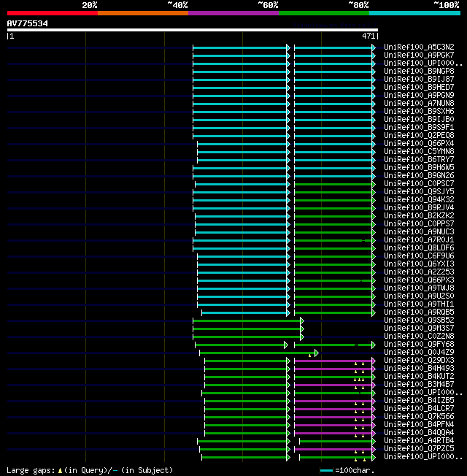The height and width of the screenshot is (476, 467).
Task: Select the query name AV775534
Action: pos(27,23)
